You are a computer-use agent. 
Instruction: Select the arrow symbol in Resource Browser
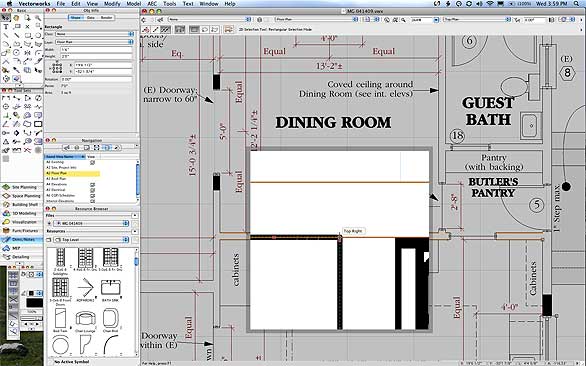pos(86,288)
